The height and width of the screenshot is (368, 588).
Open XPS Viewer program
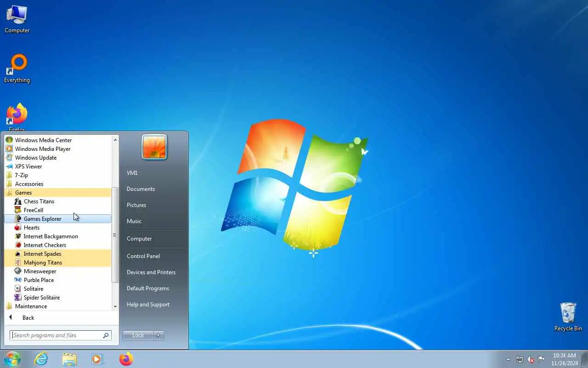pyautogui.click(x=57, y=166)
